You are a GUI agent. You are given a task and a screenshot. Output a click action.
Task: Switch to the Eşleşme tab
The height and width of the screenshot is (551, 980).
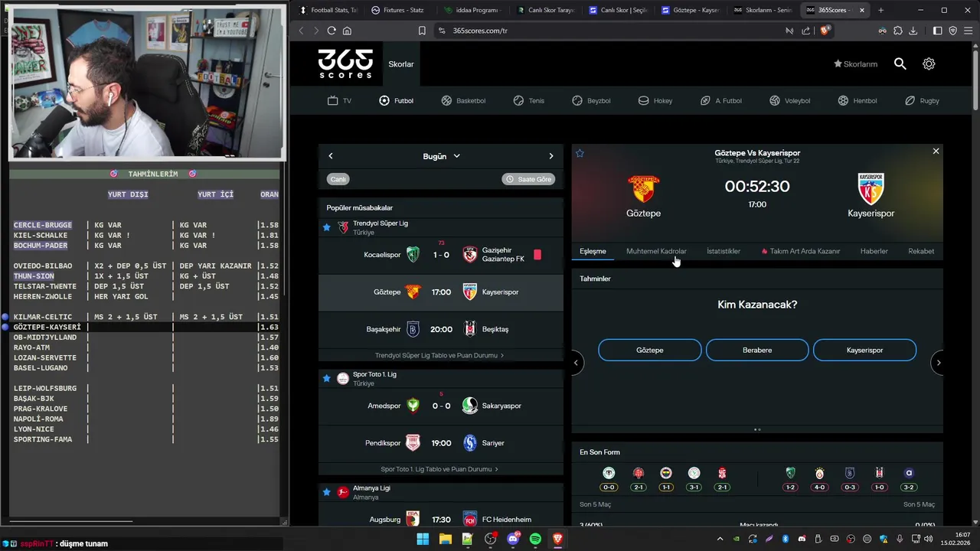click(x=593, y=251)
